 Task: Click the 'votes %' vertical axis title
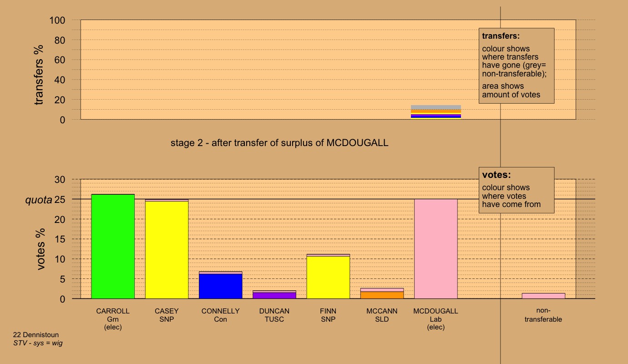coord(41,249)
